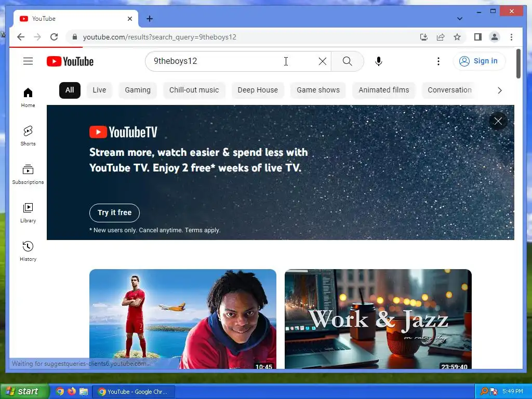The width and height of the screenshot is (532, 399).
Task: Start voice search with the microphone icon
Action: 379,61
